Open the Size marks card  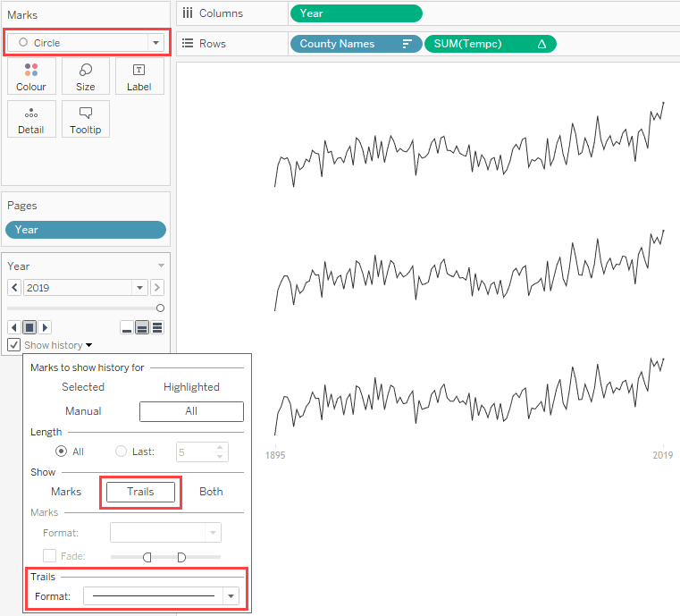pos(86,76)
